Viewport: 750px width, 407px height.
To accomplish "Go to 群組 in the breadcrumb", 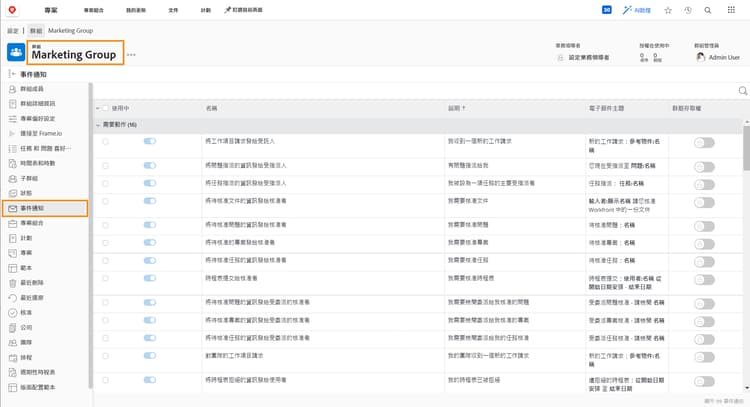I will [x=36, y=31].
